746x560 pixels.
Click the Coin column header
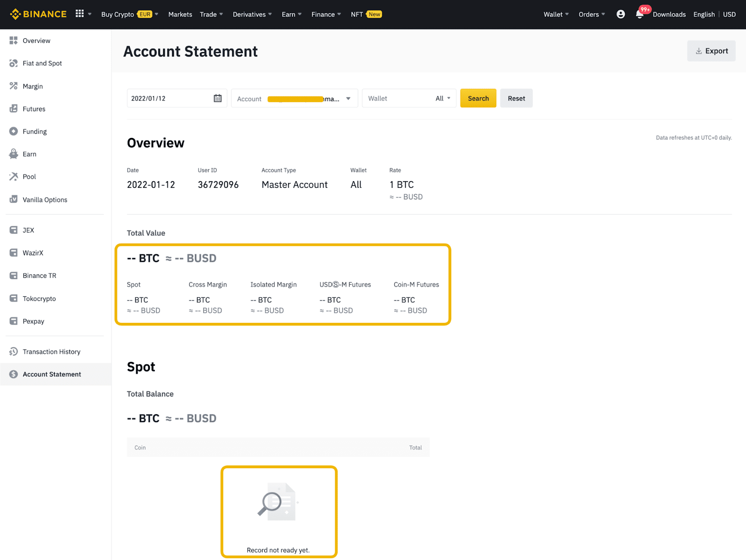[140, 448]
